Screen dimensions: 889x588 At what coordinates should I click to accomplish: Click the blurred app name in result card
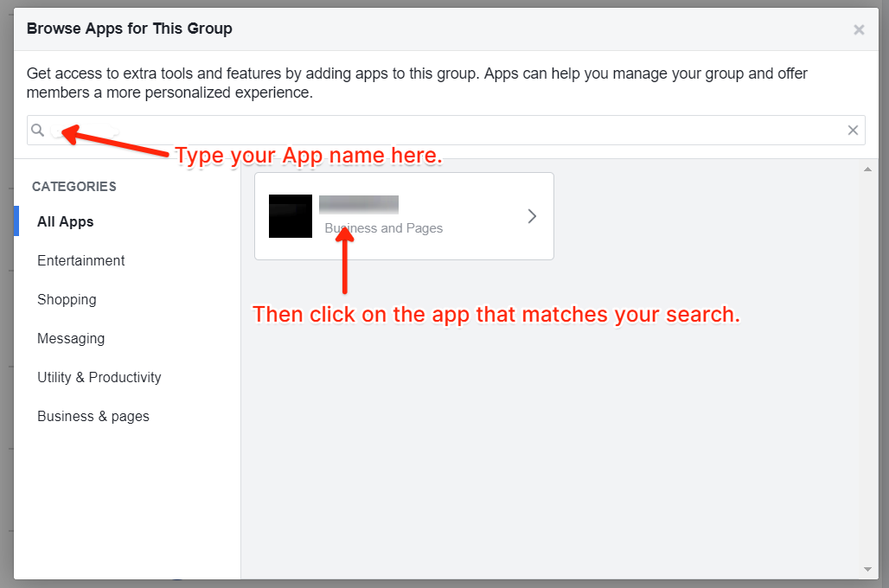pyautogui.click(x=359, y=205)
